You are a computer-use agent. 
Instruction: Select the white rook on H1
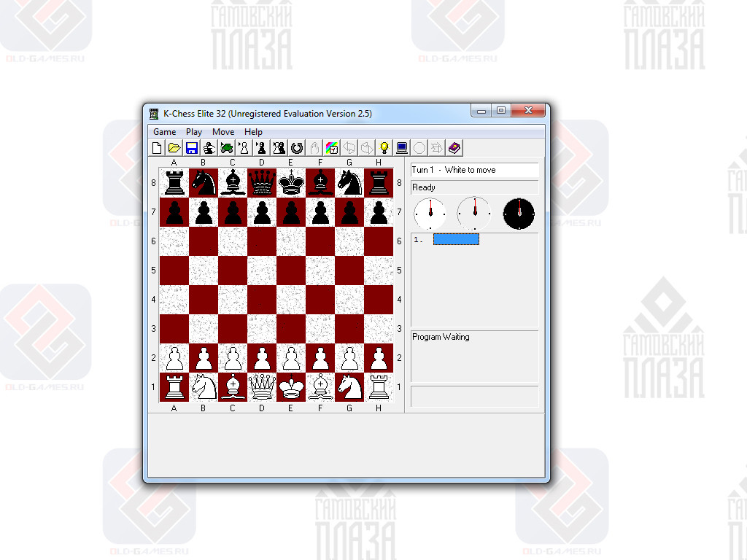(x=379, y=387)
